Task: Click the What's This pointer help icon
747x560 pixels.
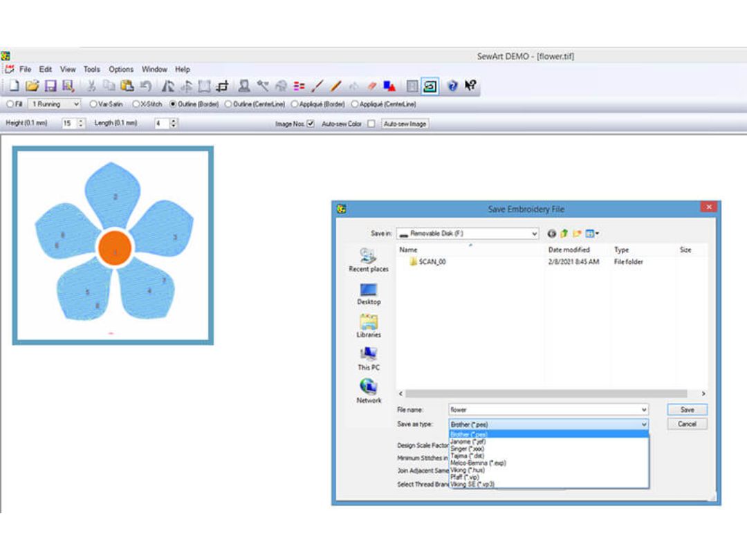Action: 470,86
